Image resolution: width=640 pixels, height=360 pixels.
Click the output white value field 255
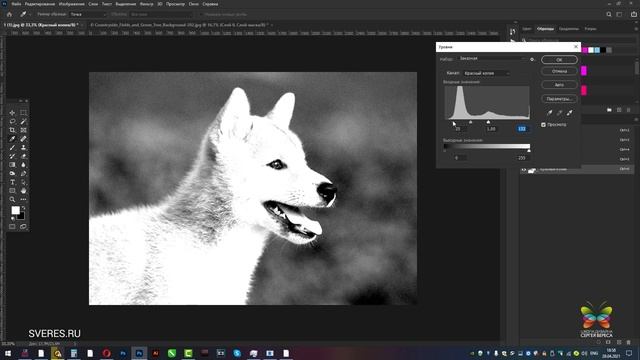coord(522,158)
